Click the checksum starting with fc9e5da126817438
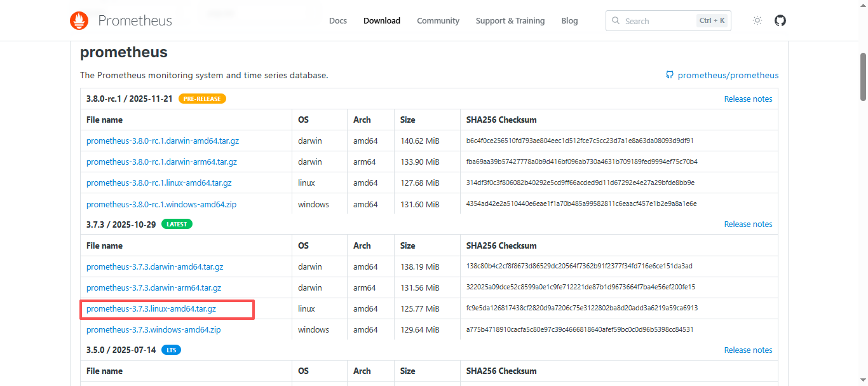The width and height of the screenshot is (868, 386). click(x=582, y=308)
